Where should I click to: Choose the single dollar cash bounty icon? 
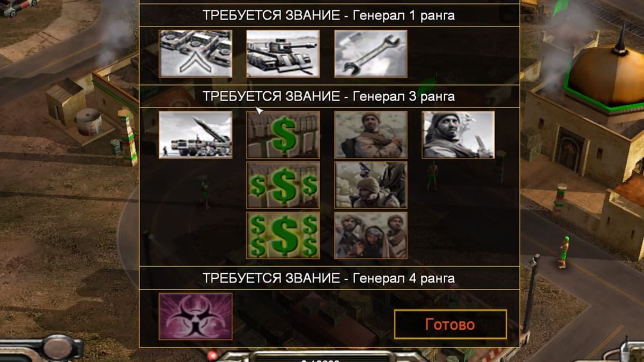(283, 135)
